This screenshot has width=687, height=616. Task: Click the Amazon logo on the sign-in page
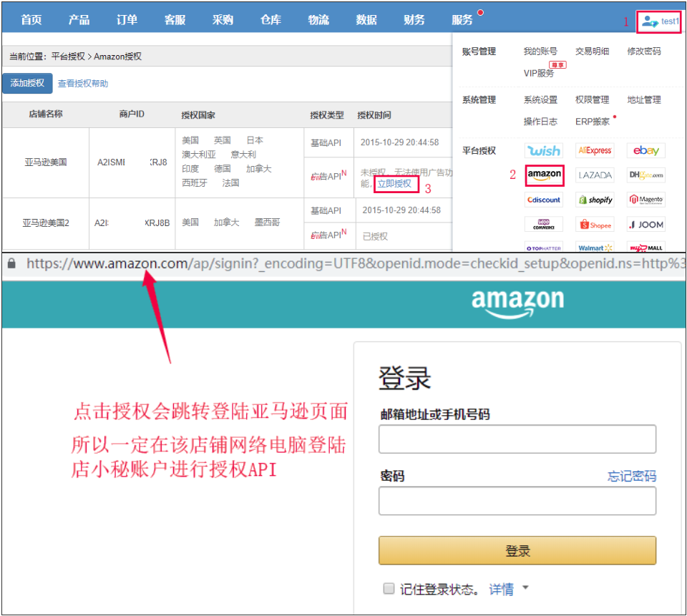[517, 303]
